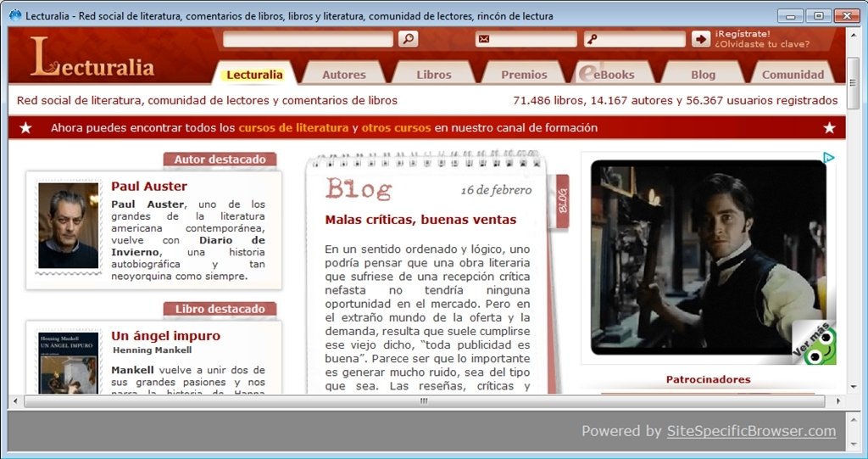This screenshot has width=868, height=459.
Task: Click the login arrow button
Action: (x=700, y=39)
